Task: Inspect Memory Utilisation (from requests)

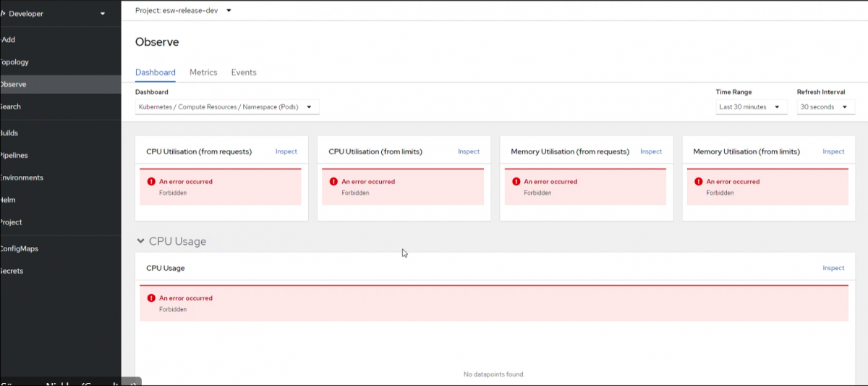Action: [651, 151]
